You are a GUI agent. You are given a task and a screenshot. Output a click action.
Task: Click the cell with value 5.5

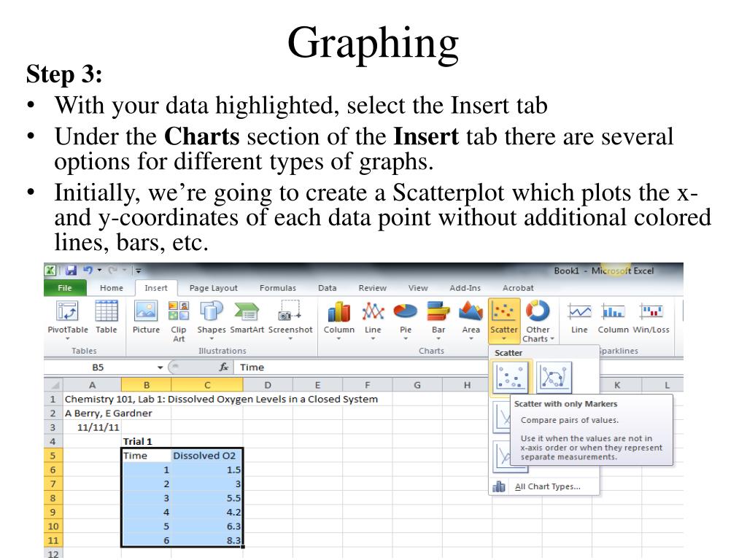[x=206, y=498]
